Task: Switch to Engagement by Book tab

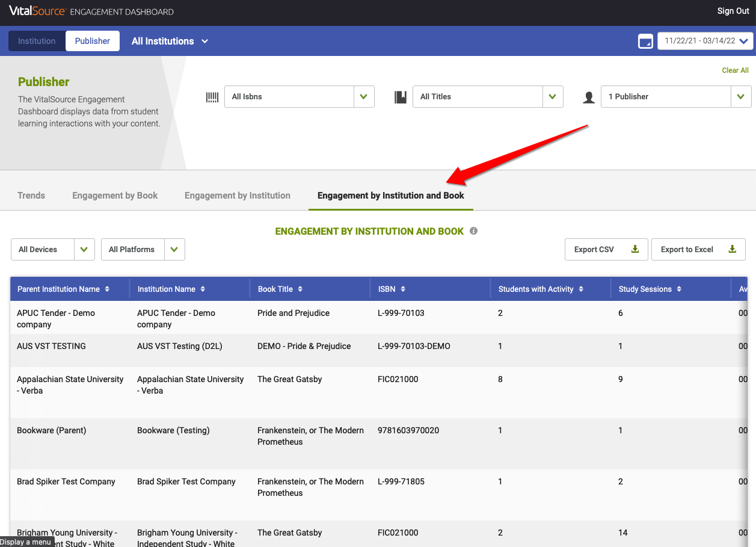Action: pyautogui.click(x=115, y=196)
